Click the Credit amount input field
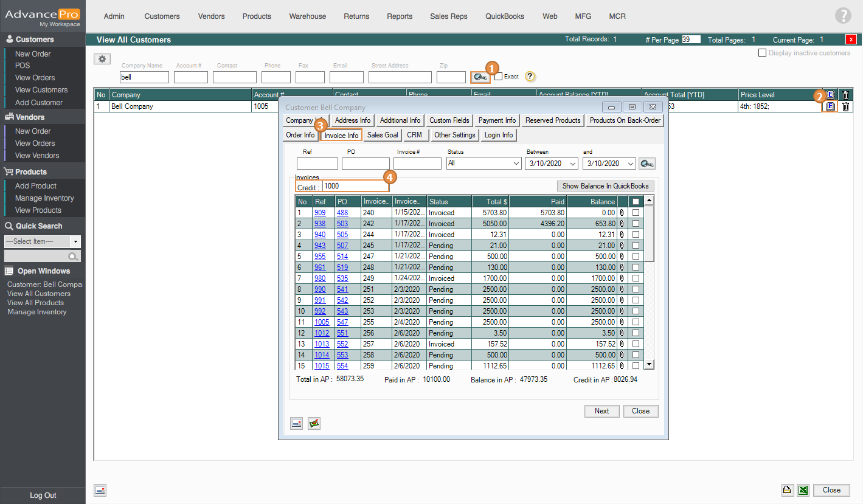Image resolution: width=863 pixels, height=504 pixels. tap(355, 187)
